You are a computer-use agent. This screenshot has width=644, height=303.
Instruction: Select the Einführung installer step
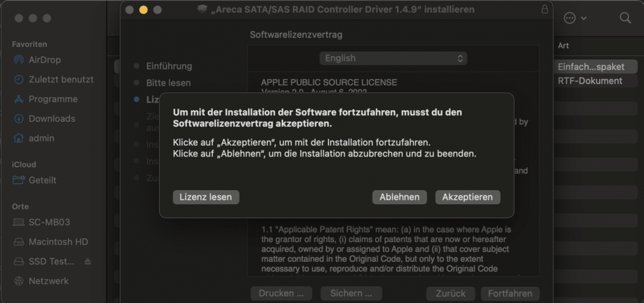click(x=168, y=66)
